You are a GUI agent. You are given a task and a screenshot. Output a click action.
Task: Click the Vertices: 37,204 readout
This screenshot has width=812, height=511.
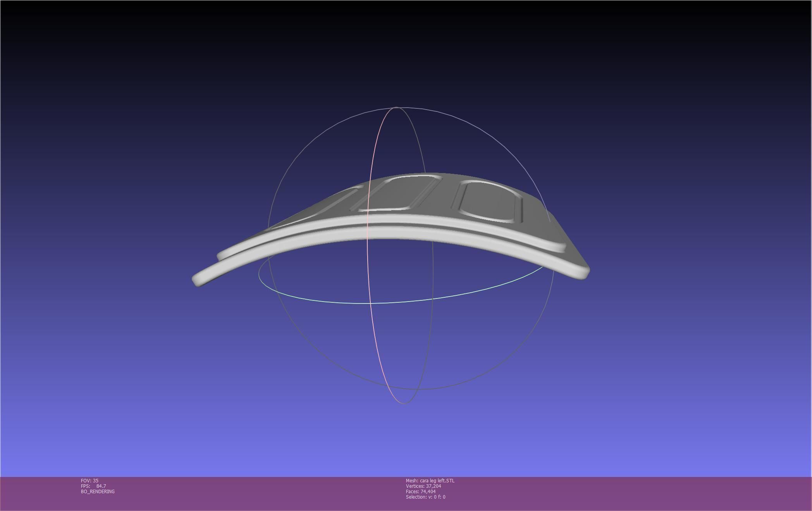(423, 486)
